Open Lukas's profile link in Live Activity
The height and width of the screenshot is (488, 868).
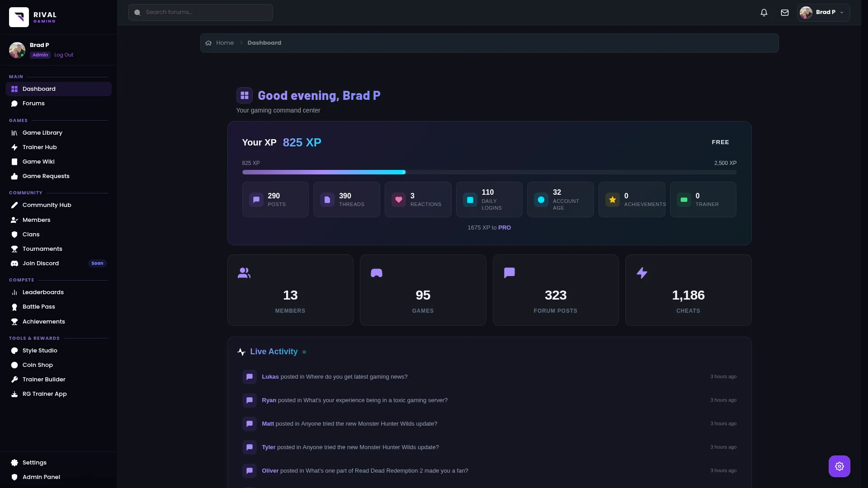point(270,377)
